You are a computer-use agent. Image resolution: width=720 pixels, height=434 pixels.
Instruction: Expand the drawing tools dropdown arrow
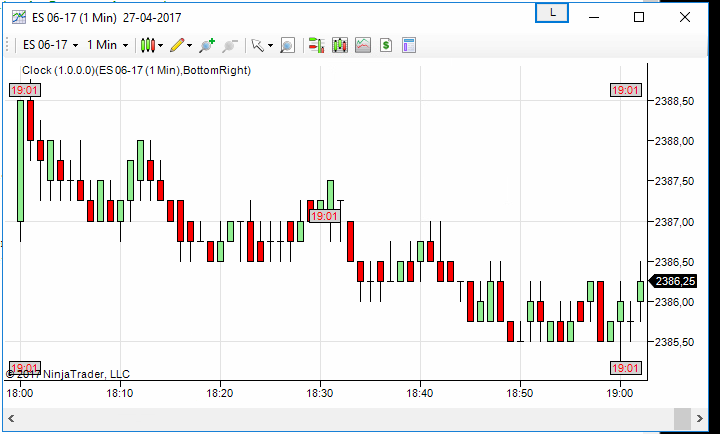[x=189, y=45]
